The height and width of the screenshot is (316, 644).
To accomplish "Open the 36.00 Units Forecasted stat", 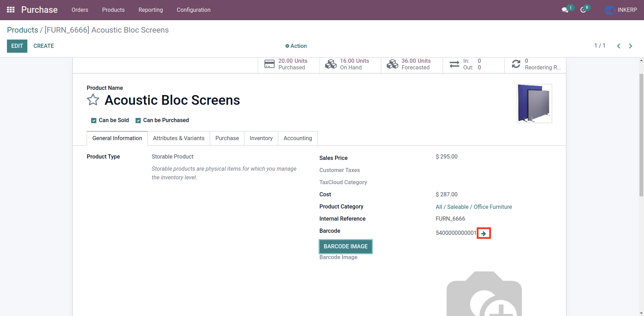I will (x=412, y=65).
